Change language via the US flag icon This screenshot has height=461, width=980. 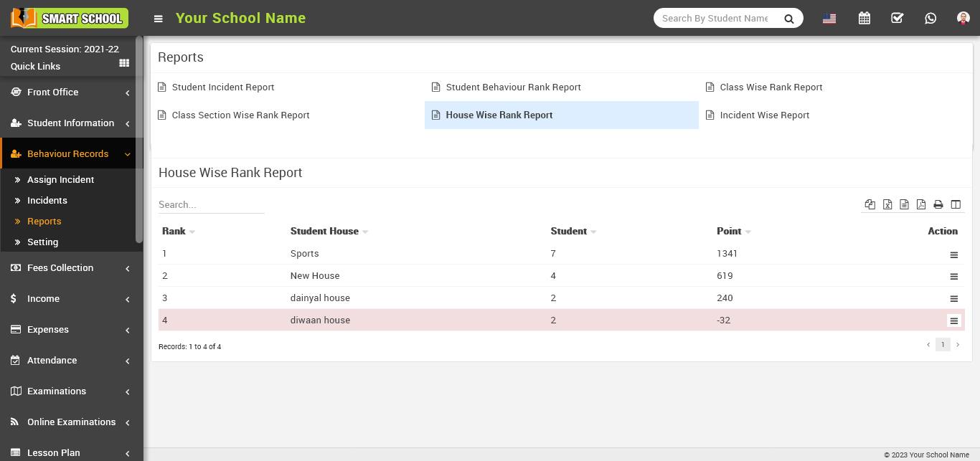[829, 18]
